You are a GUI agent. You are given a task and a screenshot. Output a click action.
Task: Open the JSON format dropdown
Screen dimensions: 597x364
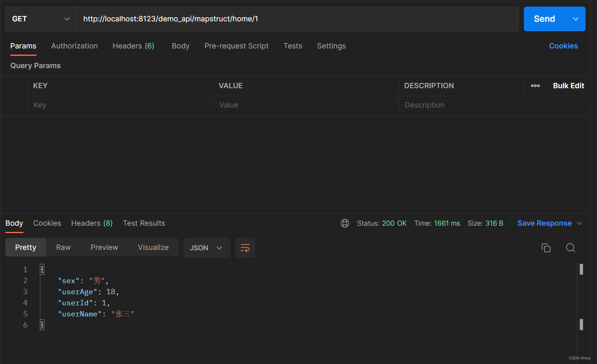coord(207,248)
